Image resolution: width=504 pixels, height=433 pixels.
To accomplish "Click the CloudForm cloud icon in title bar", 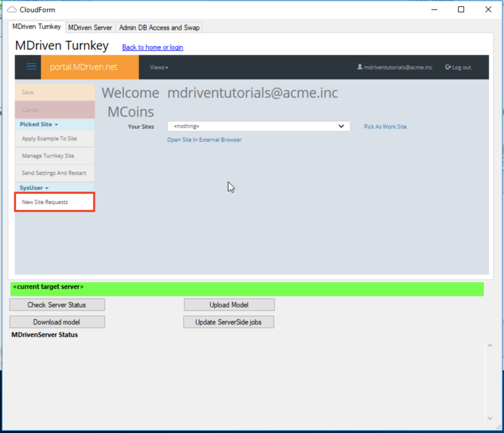I will point(12,10).
